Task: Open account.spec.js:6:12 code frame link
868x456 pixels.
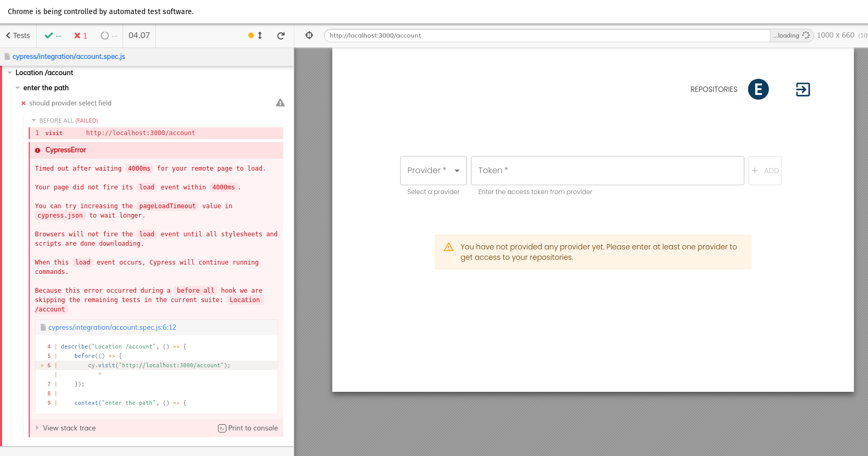Action: pyautogui.click(x=112, y=327)
